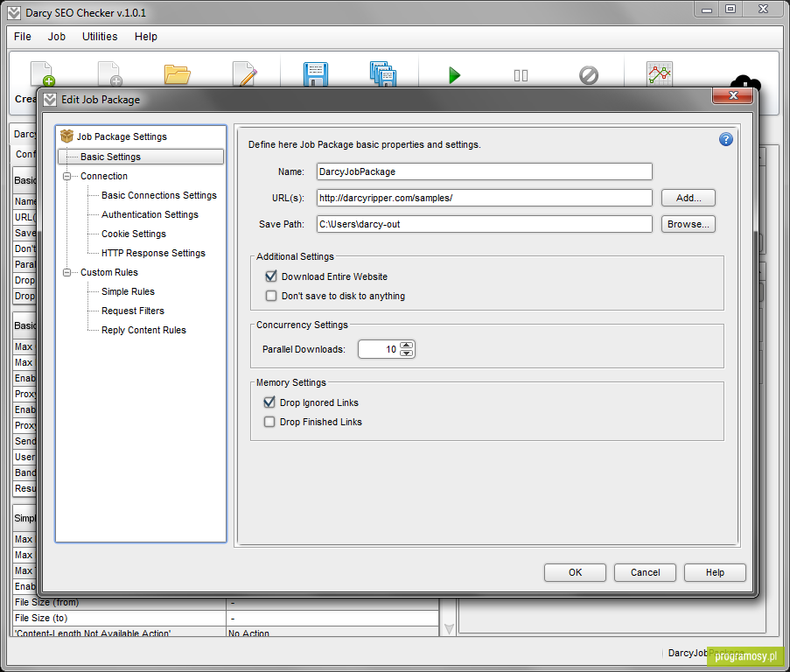
Task: Decrease Parallel Downloads with down arrow
Action: [x=406, y=353]
